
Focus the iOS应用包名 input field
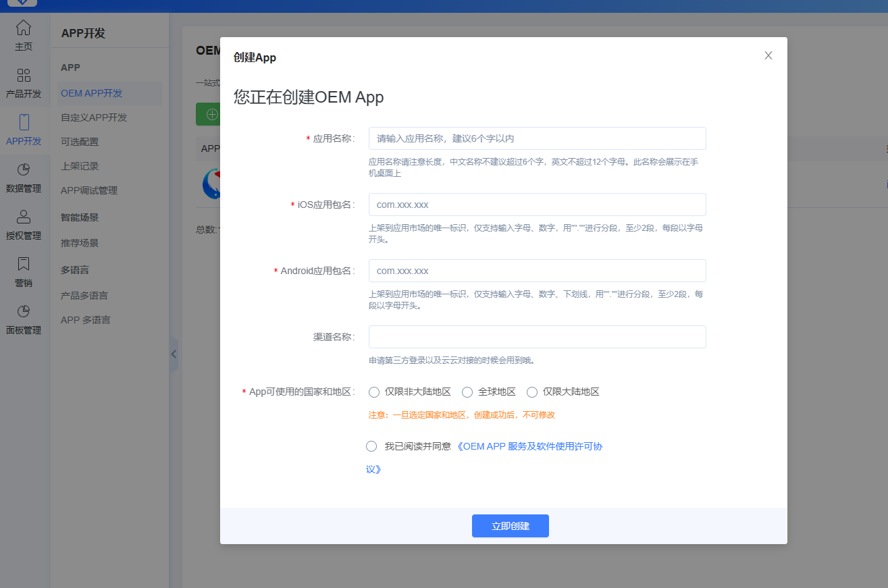point(538,205)
